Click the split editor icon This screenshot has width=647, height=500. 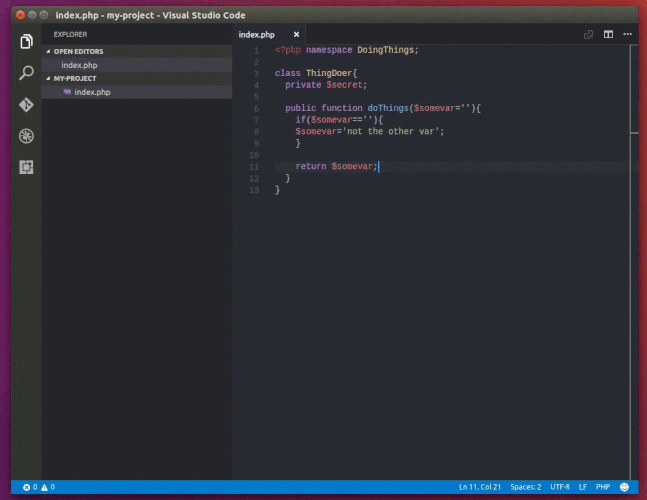[607, 34]
